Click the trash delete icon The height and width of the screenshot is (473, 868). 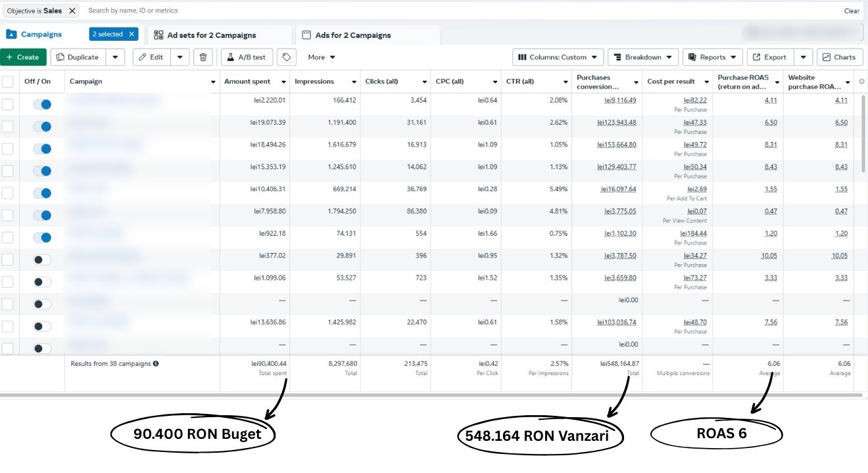(203, 57)
